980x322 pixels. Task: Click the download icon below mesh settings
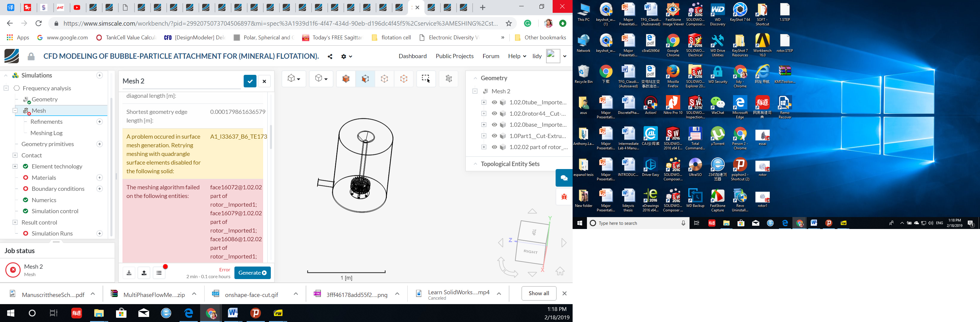(x=129, y=273)
